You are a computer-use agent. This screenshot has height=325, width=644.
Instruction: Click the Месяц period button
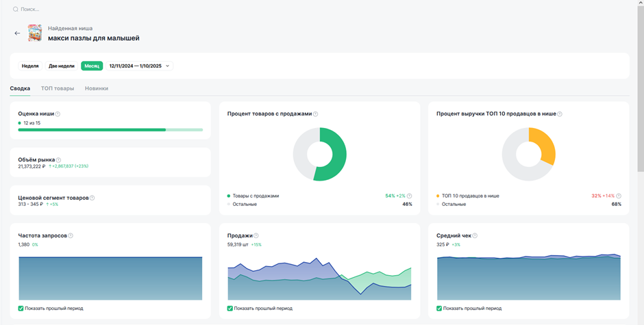pyautogui.click(x=92, y=66)
